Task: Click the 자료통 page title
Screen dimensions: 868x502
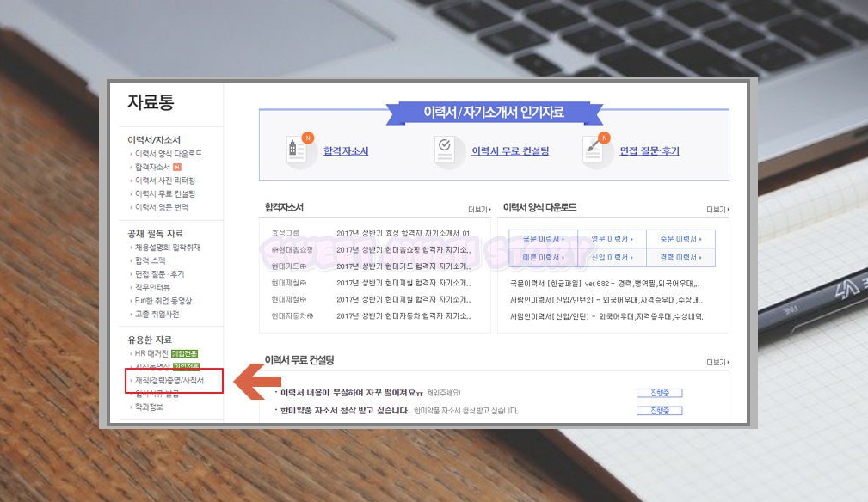Action: [151, 102]
